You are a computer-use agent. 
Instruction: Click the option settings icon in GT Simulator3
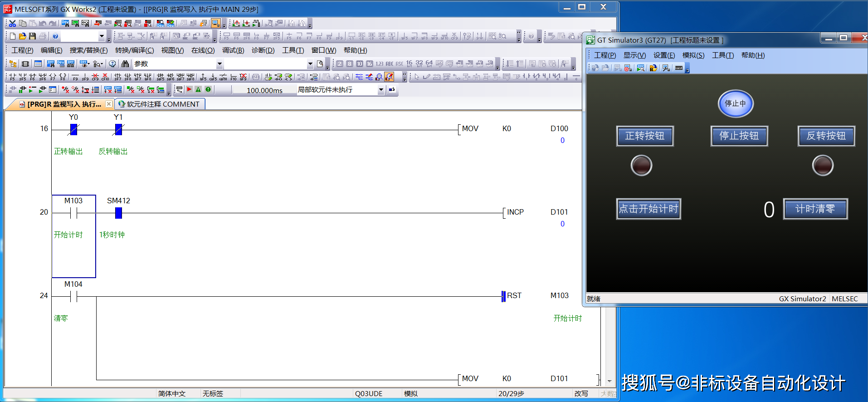click(666, 68)
